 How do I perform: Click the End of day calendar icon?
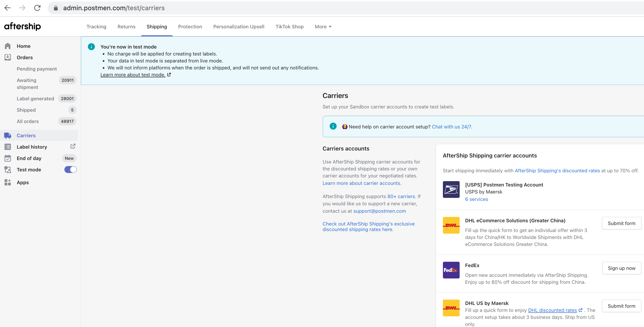pos(8,158)
